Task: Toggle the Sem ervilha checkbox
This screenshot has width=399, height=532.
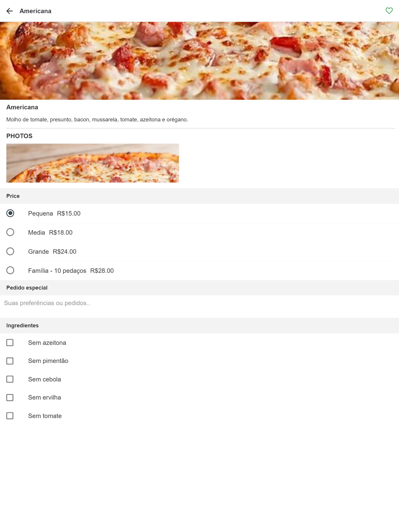Action: pos(10,398)
